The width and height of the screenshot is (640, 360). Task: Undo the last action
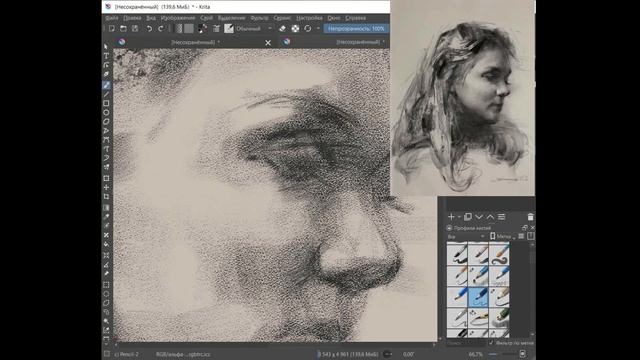click(x=149, y=29)
